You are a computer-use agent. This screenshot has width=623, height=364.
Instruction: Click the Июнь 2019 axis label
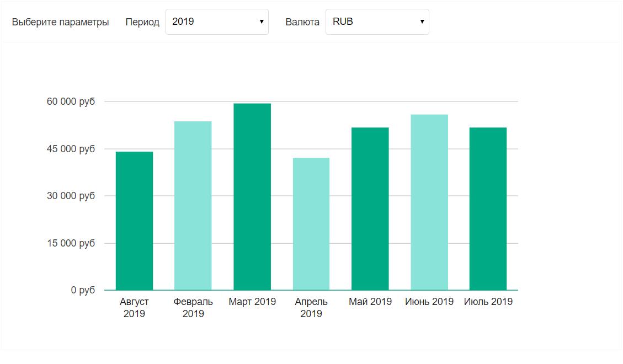(x=430, y=302)
